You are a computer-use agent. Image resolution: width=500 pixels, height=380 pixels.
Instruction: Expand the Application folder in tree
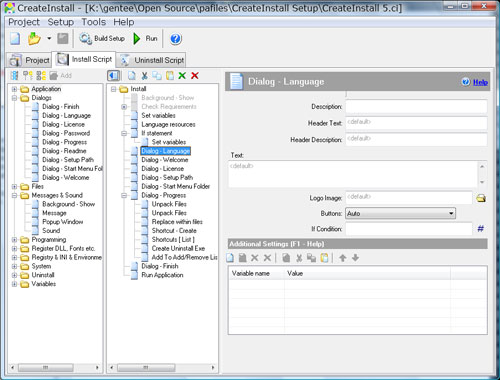tap(14, 89)
